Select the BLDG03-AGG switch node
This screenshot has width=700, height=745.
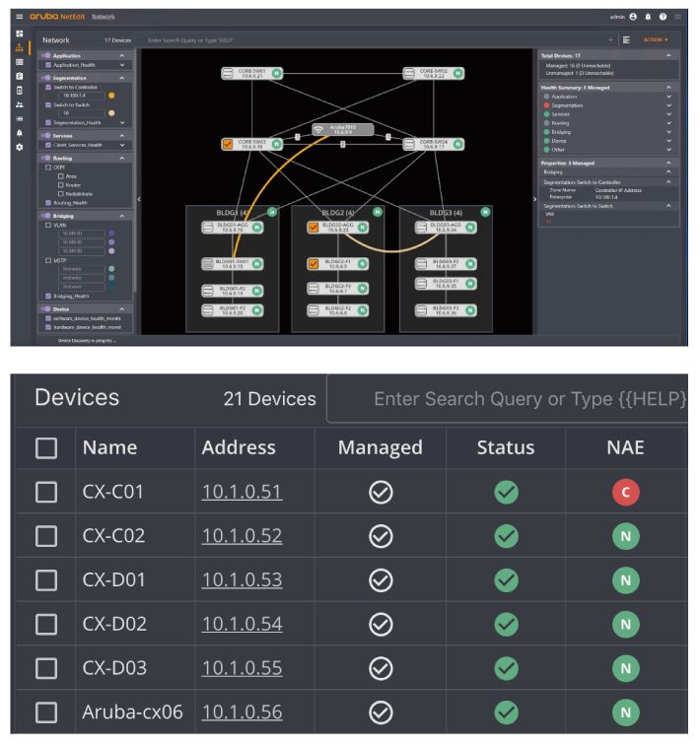pos(446,228)
